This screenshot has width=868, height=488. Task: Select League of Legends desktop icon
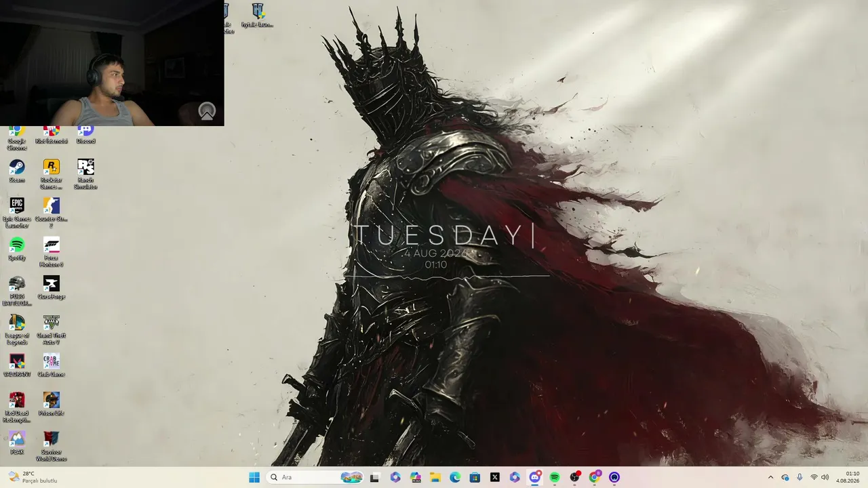[x=17, y=330]
